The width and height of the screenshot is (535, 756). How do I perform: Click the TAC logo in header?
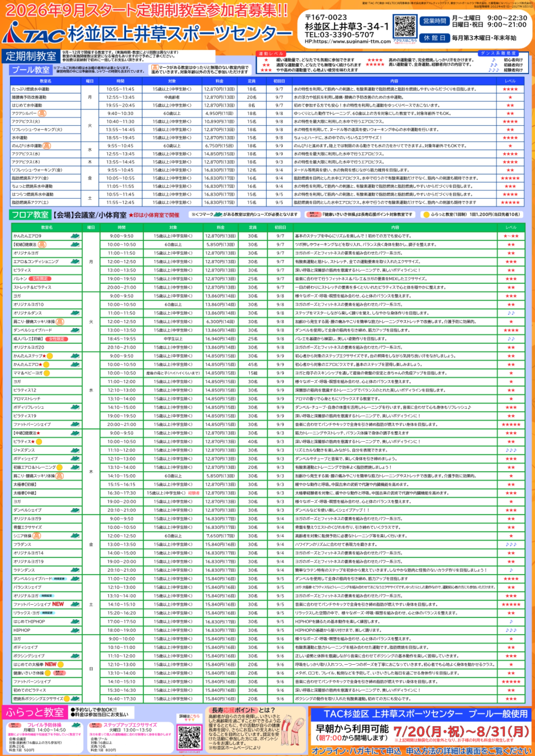click(x=33, y=32)
